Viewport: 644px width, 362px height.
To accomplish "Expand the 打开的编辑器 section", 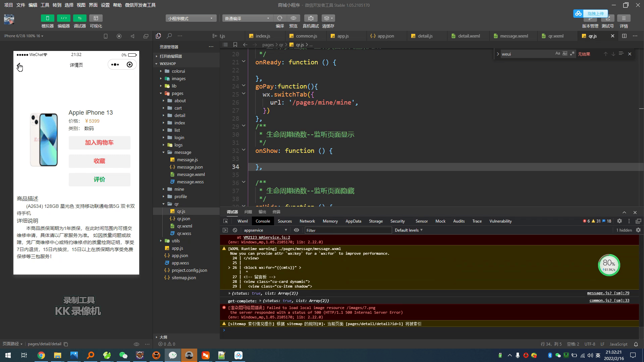I will [171, 56].
